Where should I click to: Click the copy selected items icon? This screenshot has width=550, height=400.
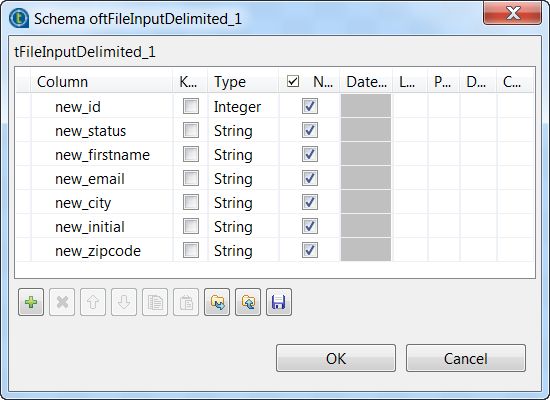coord(155,302)
